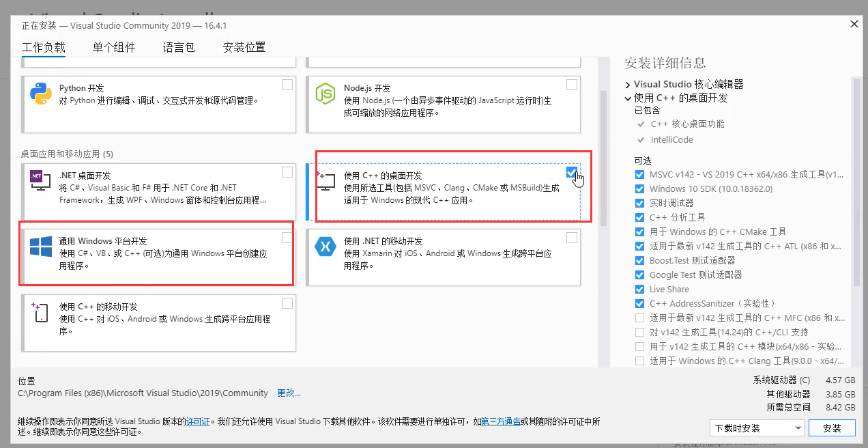The width and height of the screenshot is (868, 448).
Task: Uncheck Google Test 测试适配器 option
Action: 639,275
